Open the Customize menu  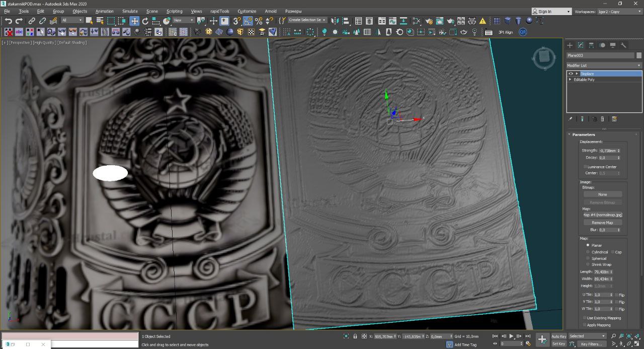click(247, 11)
